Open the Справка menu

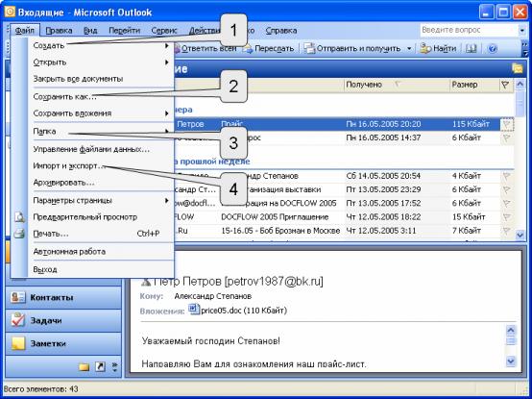point(281,31)
